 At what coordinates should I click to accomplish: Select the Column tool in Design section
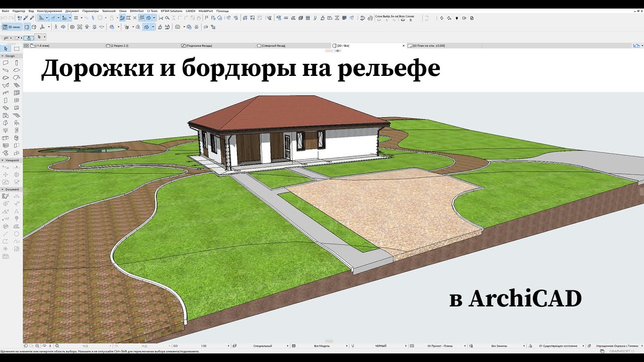point(17,63)
